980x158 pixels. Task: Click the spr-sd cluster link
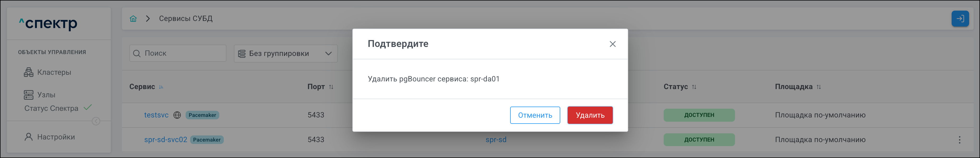[x=496, y=140]
